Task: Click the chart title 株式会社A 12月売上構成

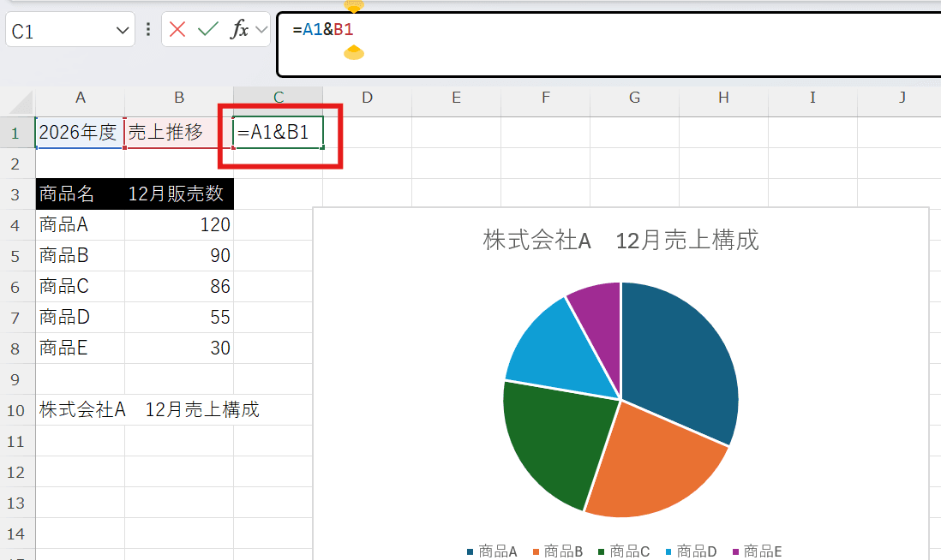Action: (x=619, y=241)
